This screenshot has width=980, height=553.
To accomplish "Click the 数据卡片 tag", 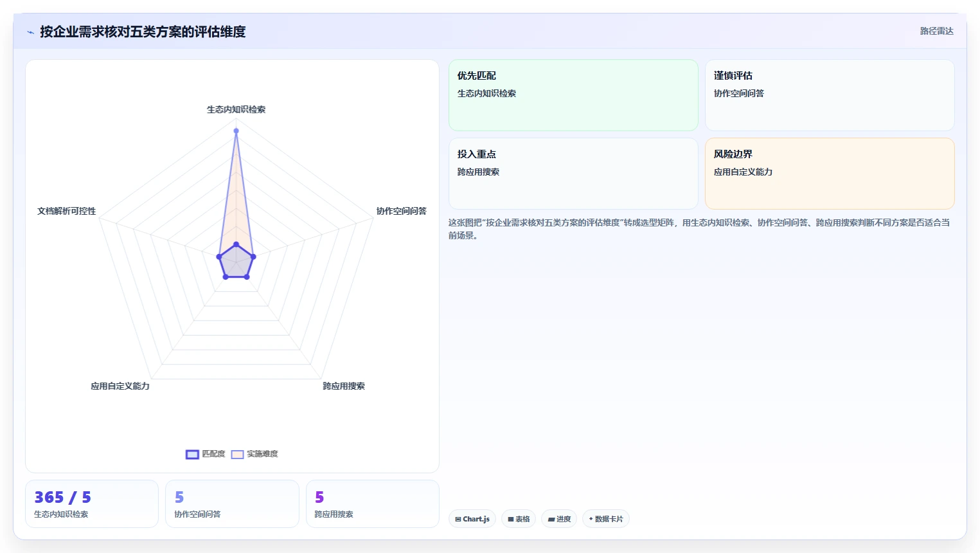I will click(605, 519).
